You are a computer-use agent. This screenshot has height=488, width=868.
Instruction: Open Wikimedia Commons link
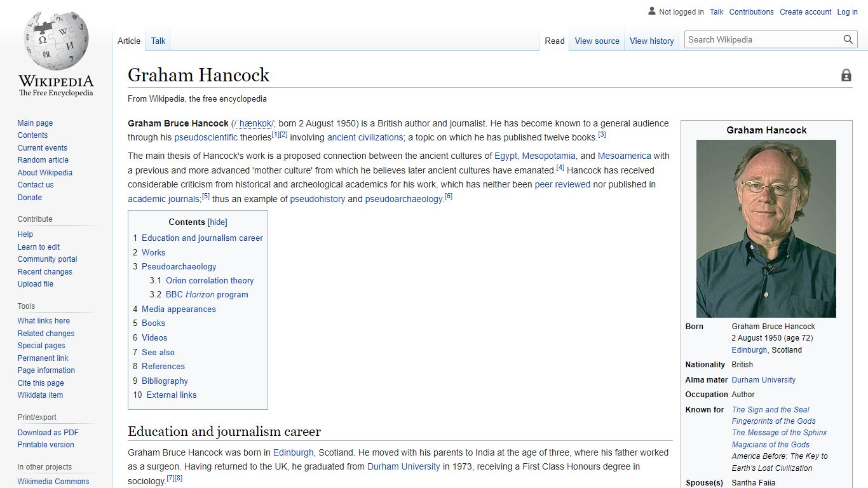pyautogui.click(x=53, y=482)
